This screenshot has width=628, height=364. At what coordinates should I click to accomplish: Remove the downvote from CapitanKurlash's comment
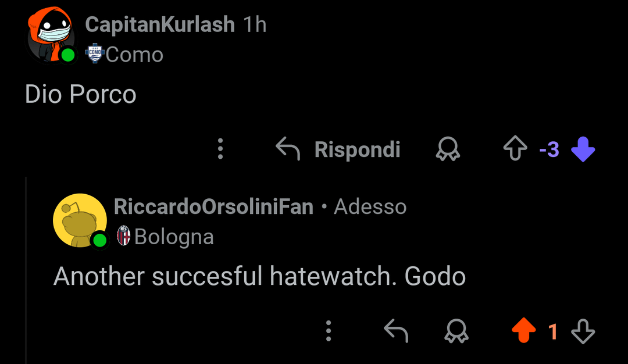(x=583, y=149)
